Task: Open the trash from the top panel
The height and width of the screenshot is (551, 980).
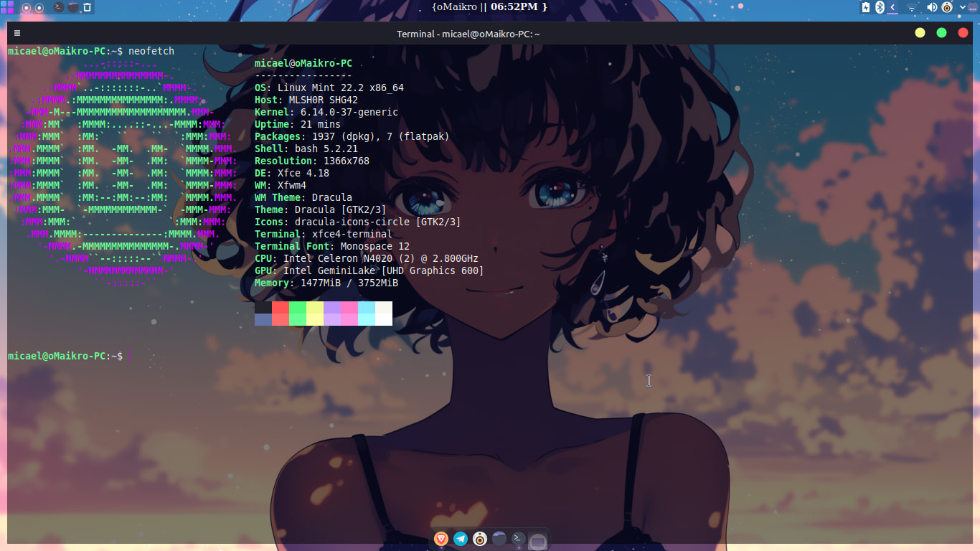Action: pyautogui.click(x=88, y=7)
